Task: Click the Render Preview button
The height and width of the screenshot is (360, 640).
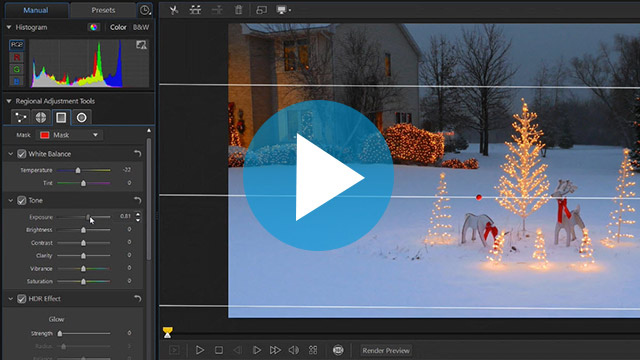Action: pos(386,351)
